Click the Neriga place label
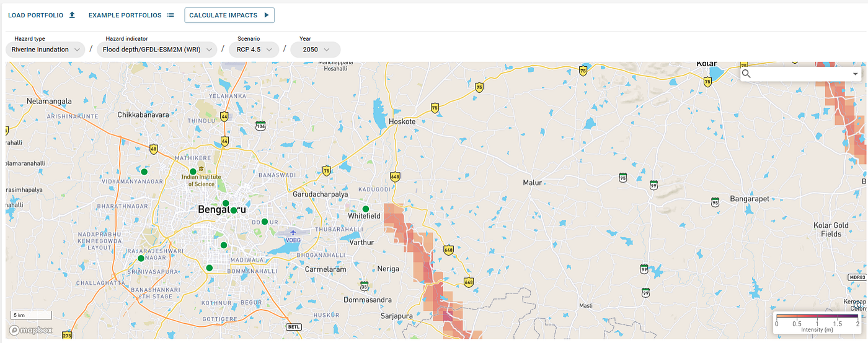 [x=389, y=269]
